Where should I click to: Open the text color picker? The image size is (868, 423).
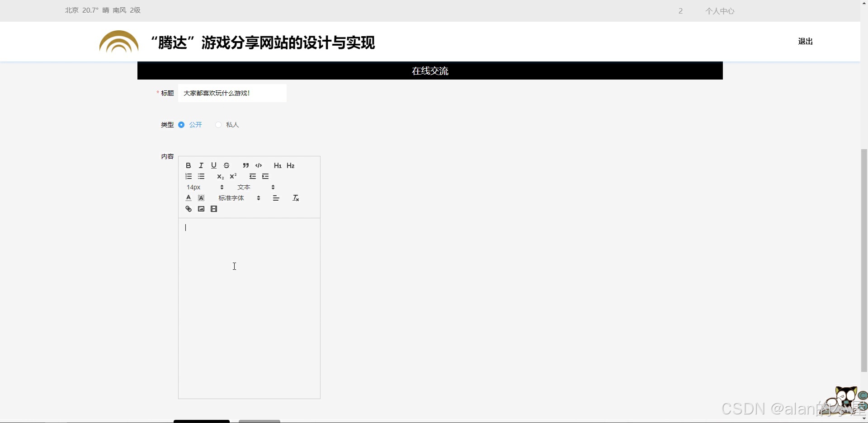pos(189,198)
